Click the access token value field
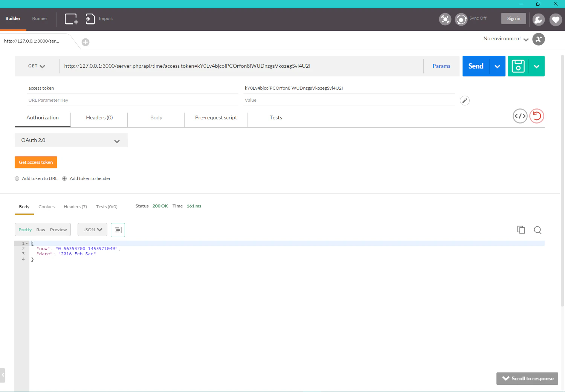This screenshot has width=565, height=392. pos(349,88)
